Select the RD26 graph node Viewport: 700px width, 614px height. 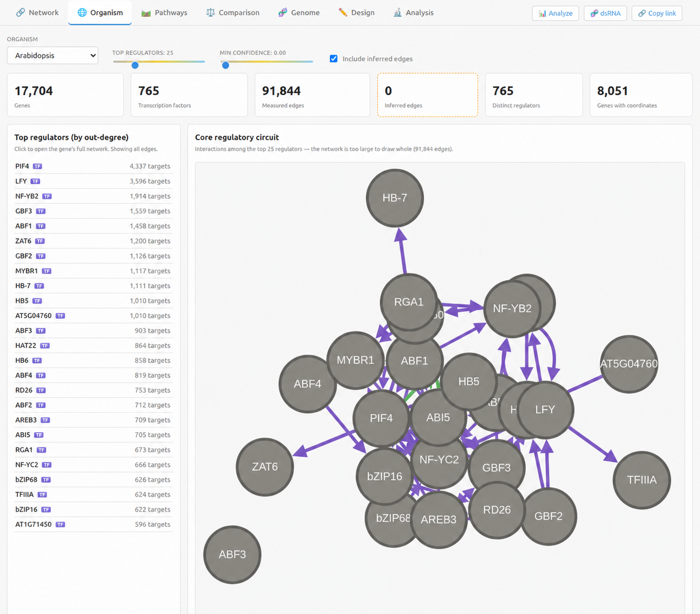pyautogui.click(x=497, y=509)
